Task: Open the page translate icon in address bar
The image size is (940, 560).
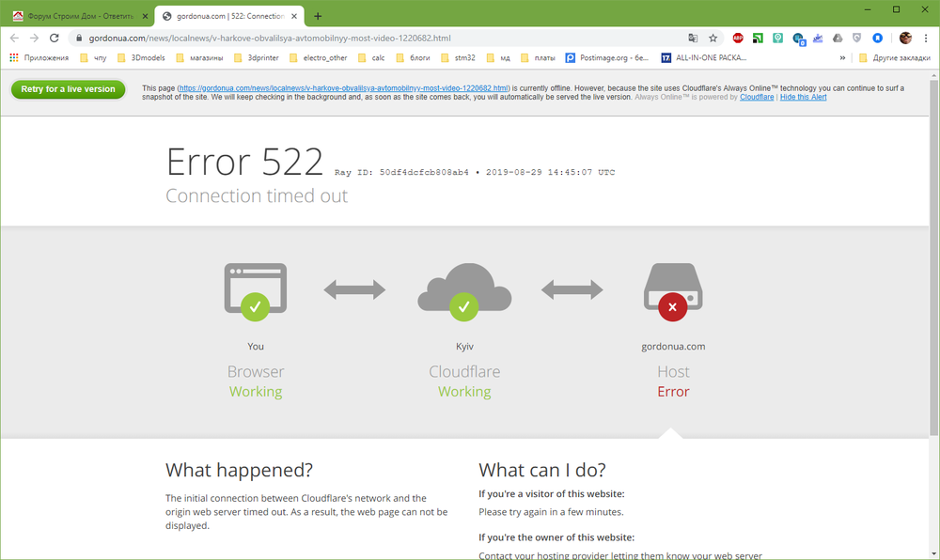Action: [x=693, y=38]
